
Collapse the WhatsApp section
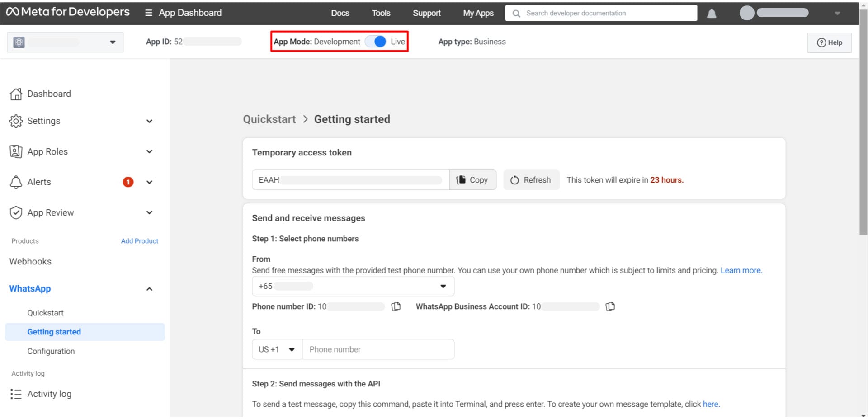(149, 289)
